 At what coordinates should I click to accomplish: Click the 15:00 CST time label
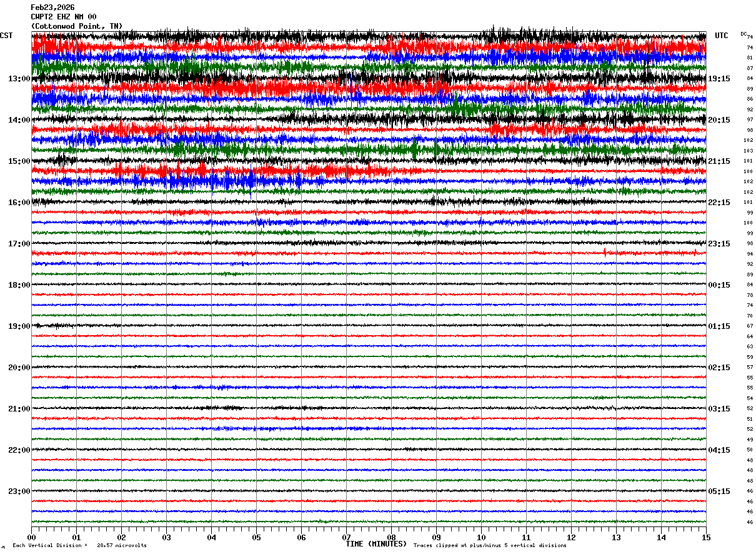click(x=19, y=161)
